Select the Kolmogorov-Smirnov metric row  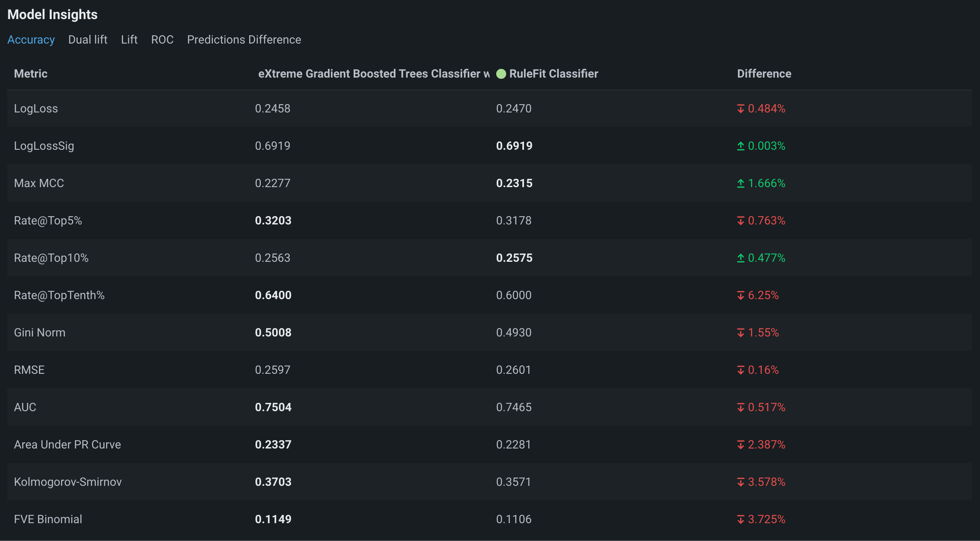68,482
